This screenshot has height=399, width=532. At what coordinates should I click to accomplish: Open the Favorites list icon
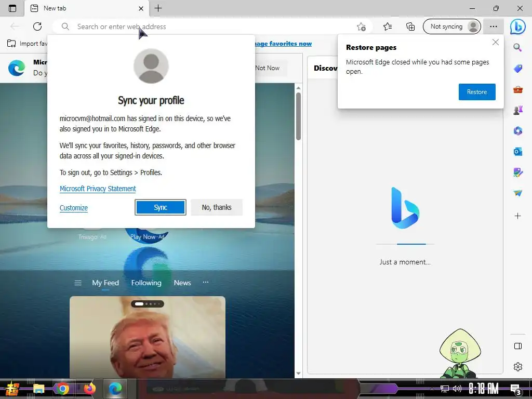[x=388, y=26]
